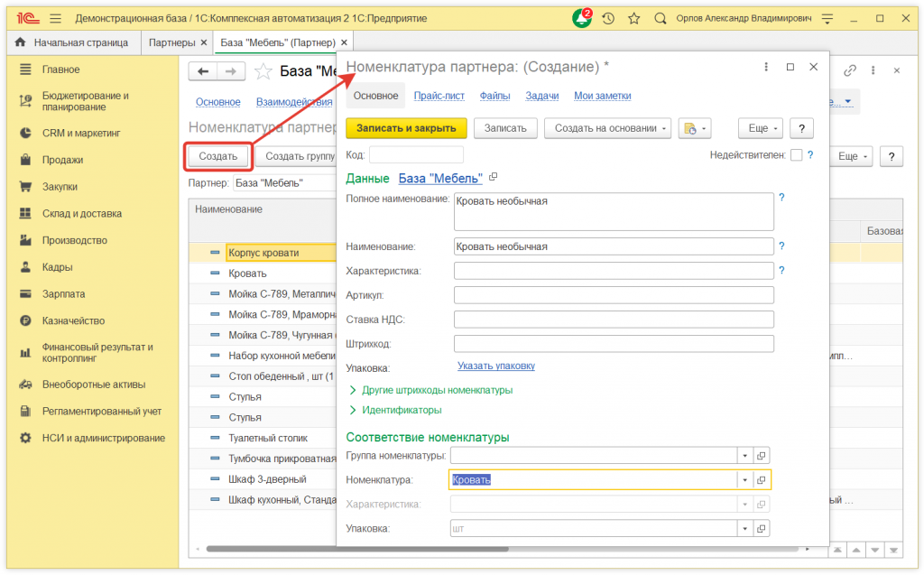
Task: Open the print reports icon dropdown
Action: tap(693, 128)
